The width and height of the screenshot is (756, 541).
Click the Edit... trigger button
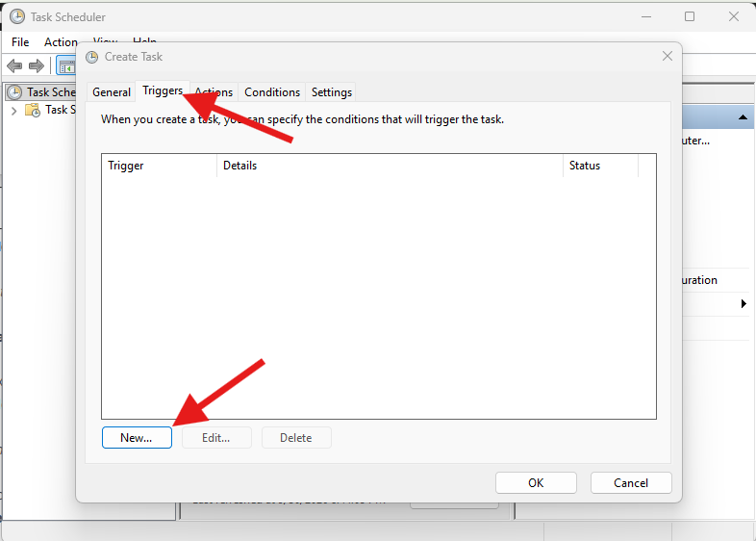(216, 437)
